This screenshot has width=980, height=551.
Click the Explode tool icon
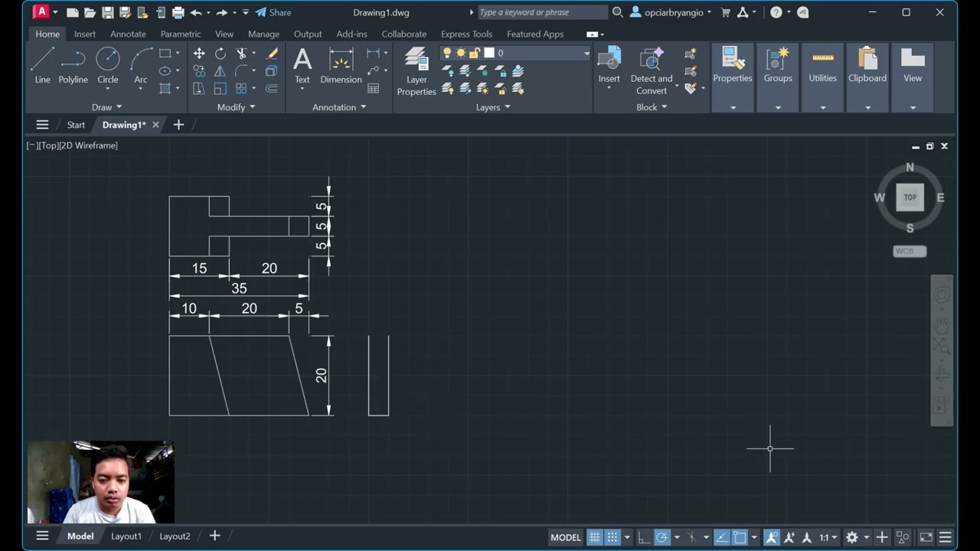click(x=272, y=71)
